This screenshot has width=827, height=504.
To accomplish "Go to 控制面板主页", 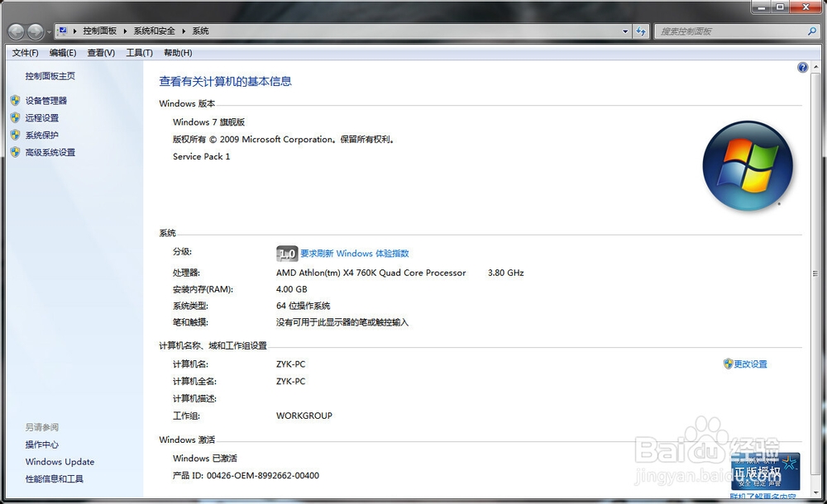I will click(x=50, y=76).
